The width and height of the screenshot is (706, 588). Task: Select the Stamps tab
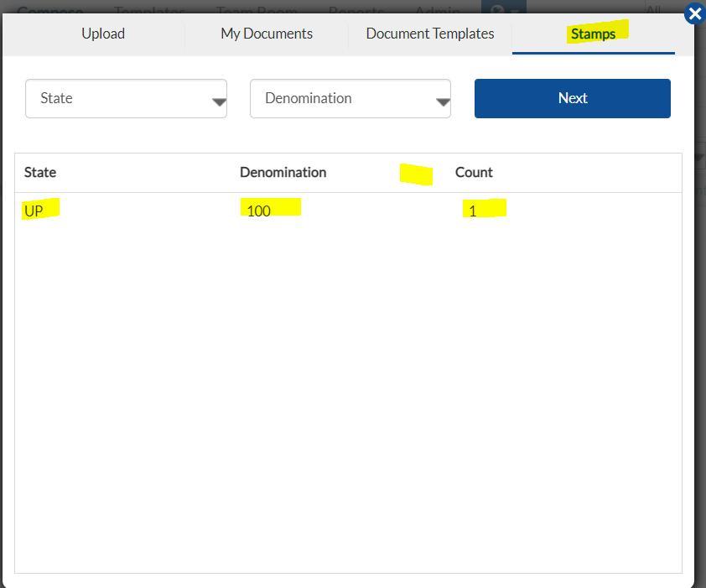click(x=593, y=34)
